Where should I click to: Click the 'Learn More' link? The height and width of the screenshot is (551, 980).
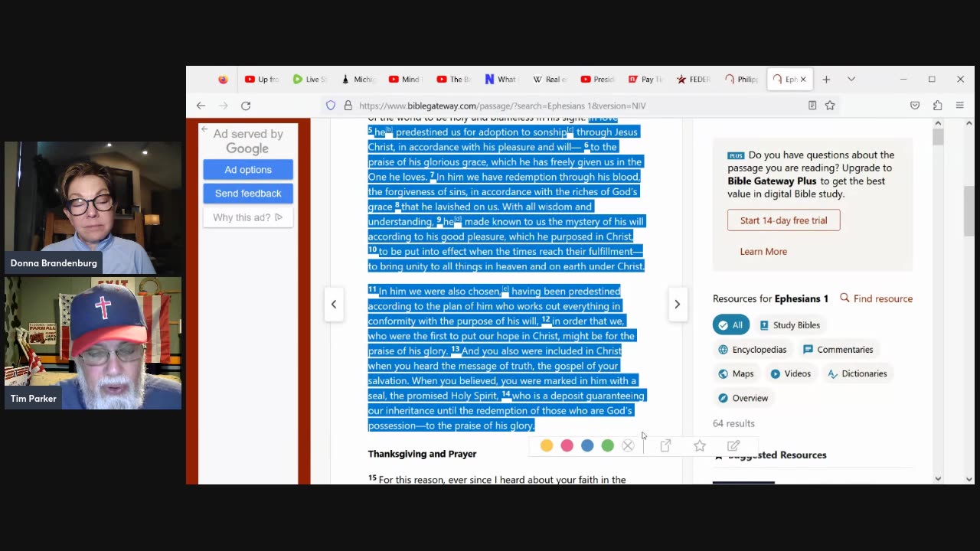tap(763, 251)
